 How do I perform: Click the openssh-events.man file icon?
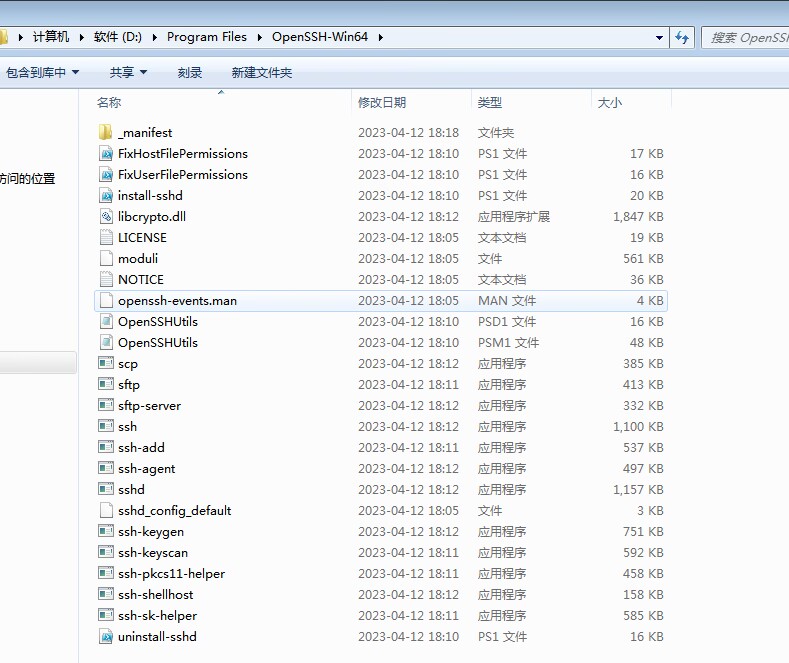coord(106,301)
